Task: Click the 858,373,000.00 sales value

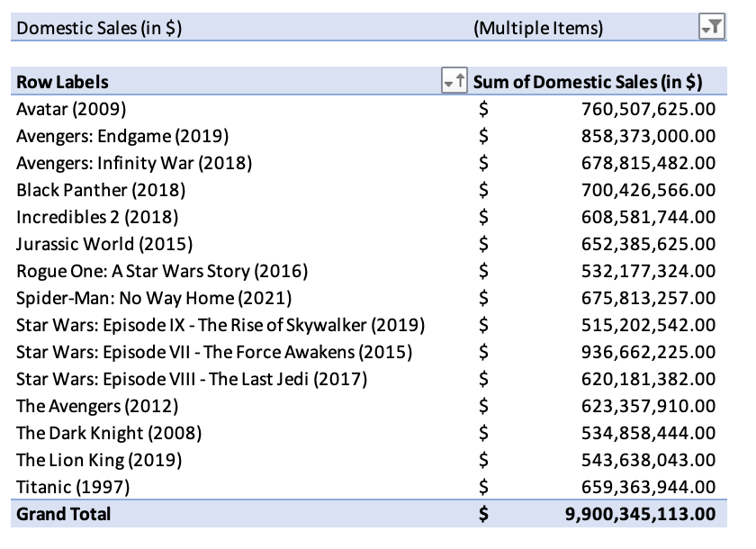Action: (x=649, y=136)
